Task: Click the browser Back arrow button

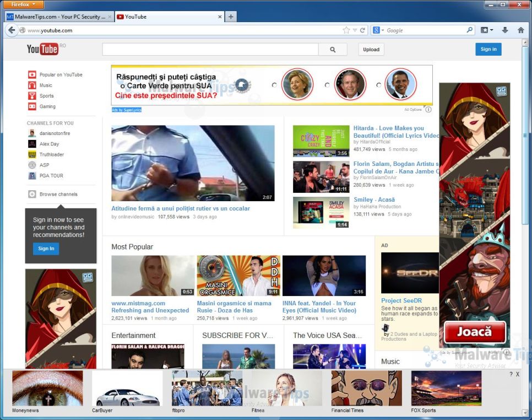Action: point(11,30)
